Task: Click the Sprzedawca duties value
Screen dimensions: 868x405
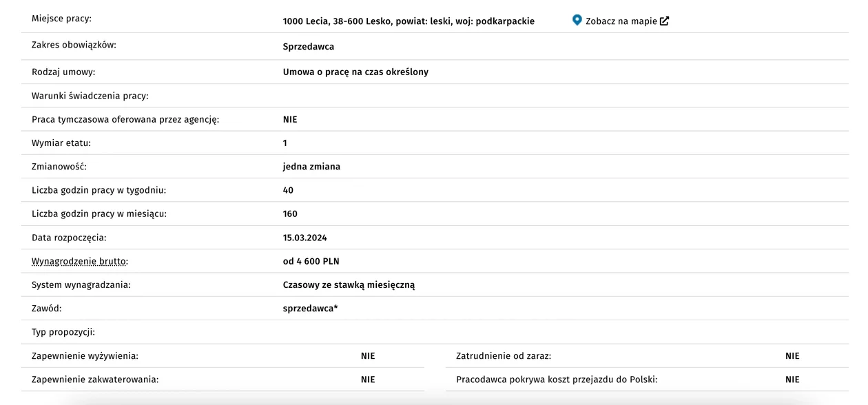Action: click(309, 47)
